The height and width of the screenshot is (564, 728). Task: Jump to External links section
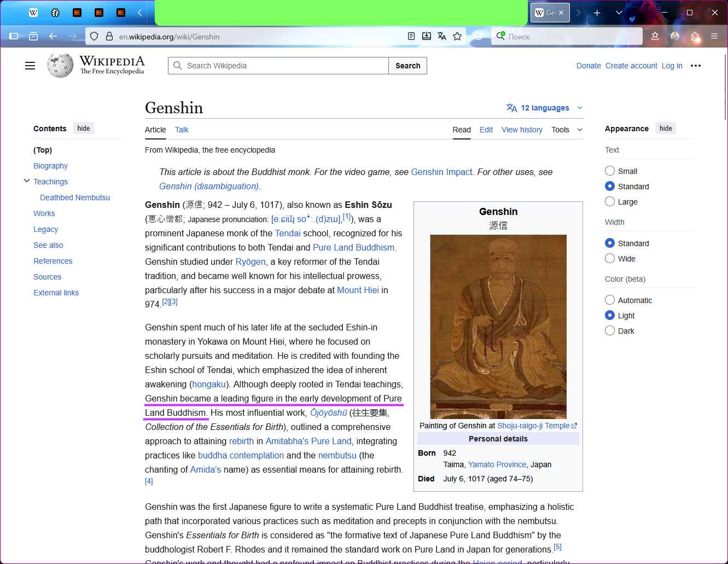(56, 293)
